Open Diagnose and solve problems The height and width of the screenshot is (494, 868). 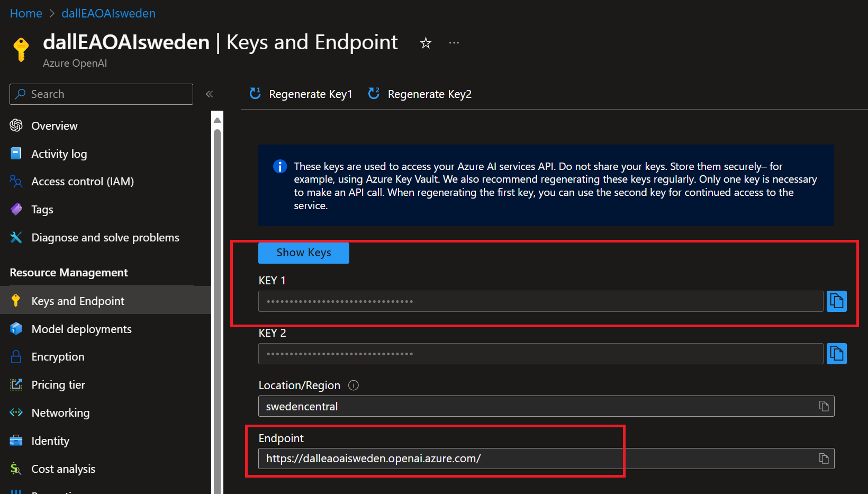pos(106,238)
